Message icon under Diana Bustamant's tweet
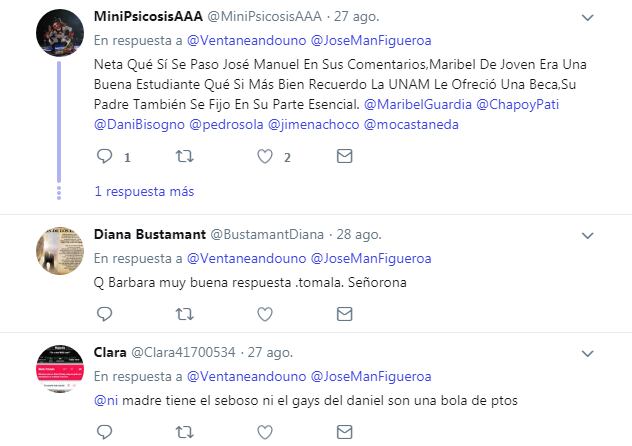 (345, 314)
